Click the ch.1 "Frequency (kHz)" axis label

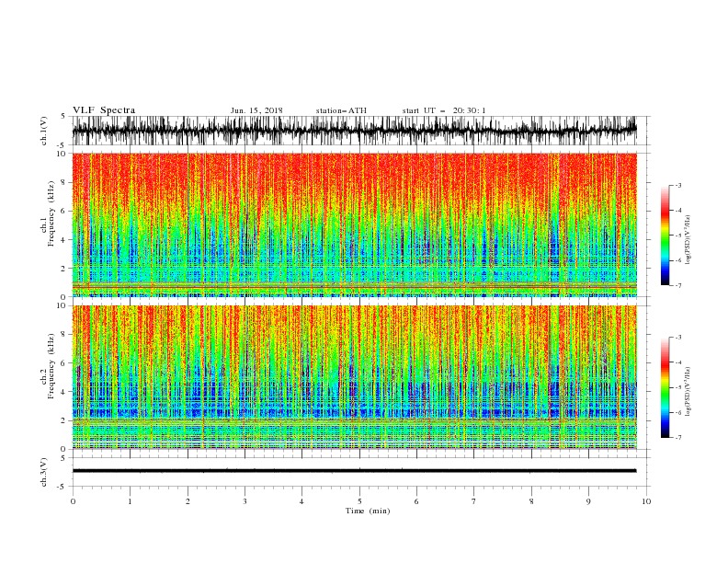[x=51, y=214]
